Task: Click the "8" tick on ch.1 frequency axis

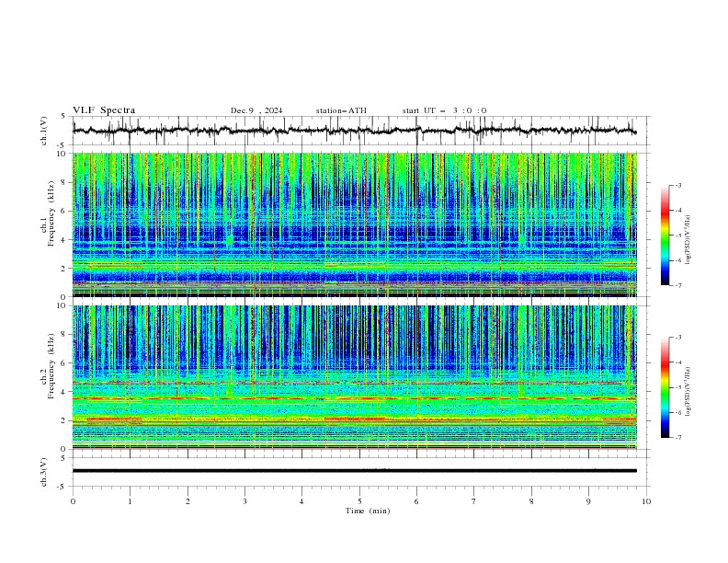Action: pos(64,182)
